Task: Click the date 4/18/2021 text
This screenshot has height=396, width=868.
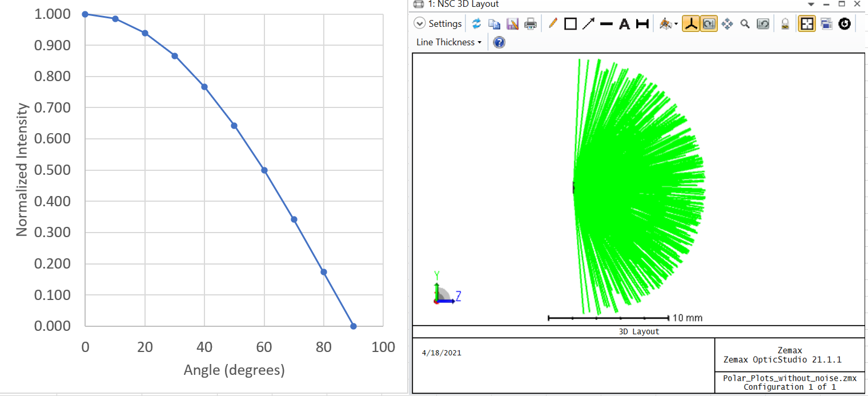Action: click(441, 353)
